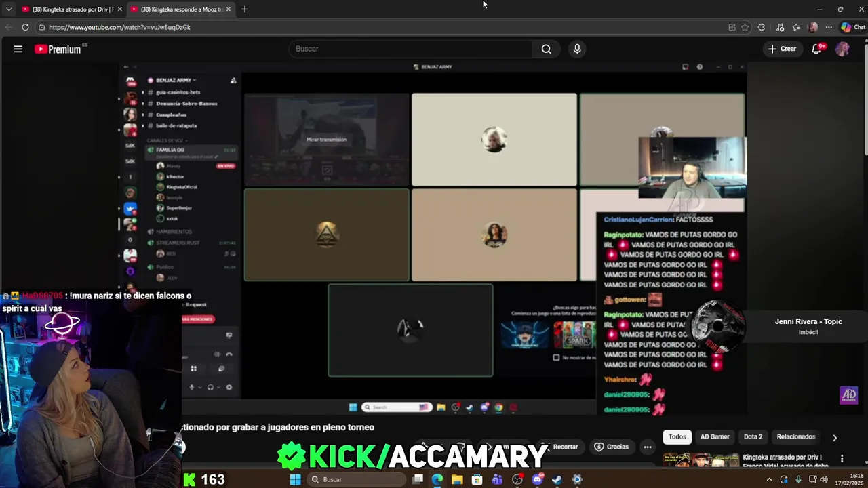
Task: Start voice search with the microphone icon
Action: coord(577,49)
